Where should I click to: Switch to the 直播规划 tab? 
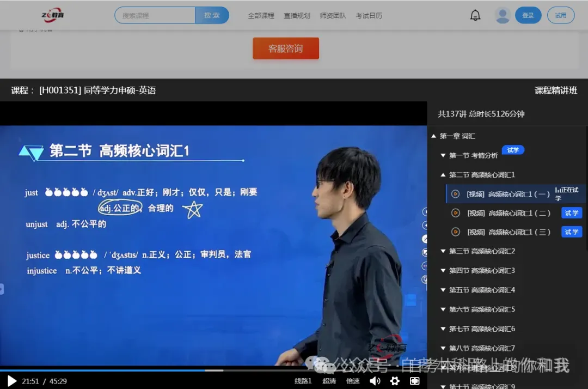click(x=297, y=15)
